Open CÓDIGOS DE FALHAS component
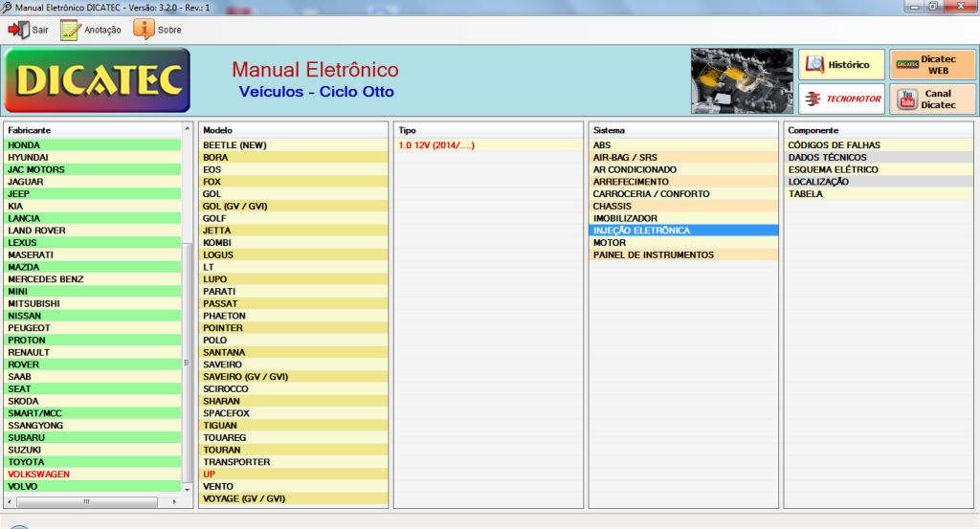The width and height of the screenshot is (980, 529). 879,144
